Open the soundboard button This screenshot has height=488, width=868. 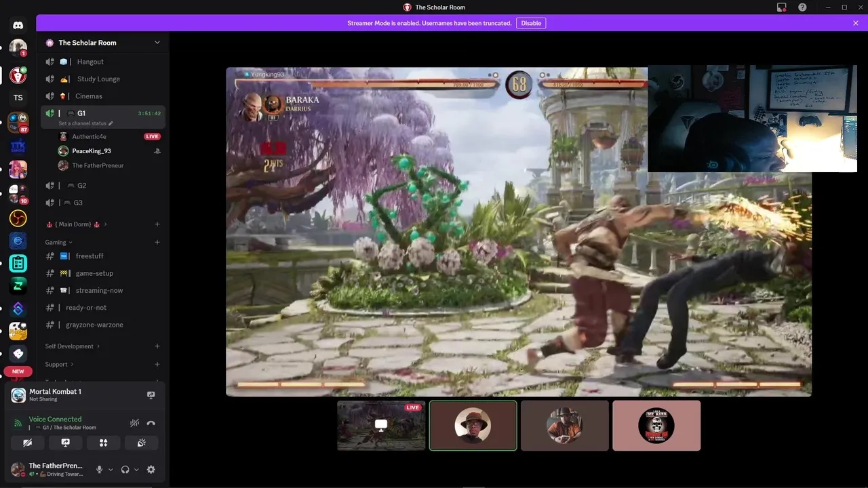[x=142, y=443]
